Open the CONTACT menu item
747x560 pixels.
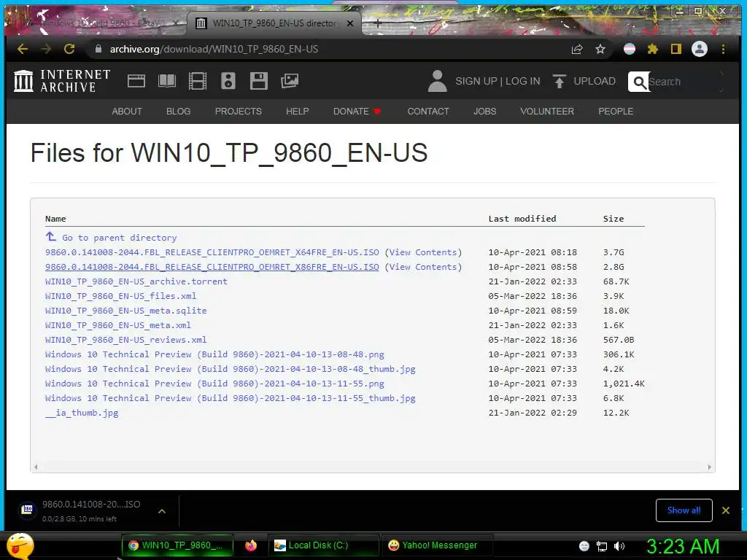(x=428, y=112)
